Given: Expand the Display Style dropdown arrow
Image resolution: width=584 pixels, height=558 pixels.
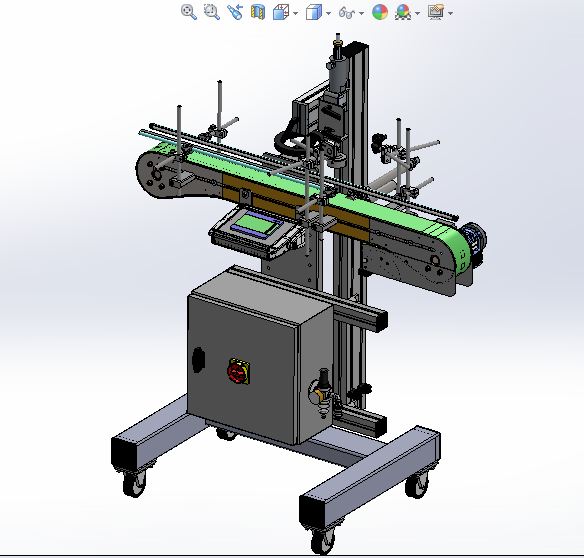Looking at the screenshot, I should [328, 13].
